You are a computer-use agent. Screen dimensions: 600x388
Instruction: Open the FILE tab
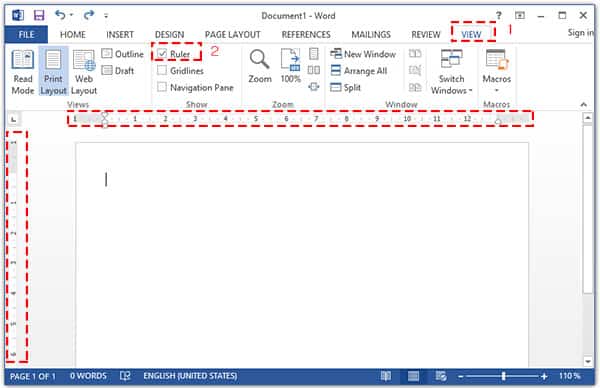[26, 35]
